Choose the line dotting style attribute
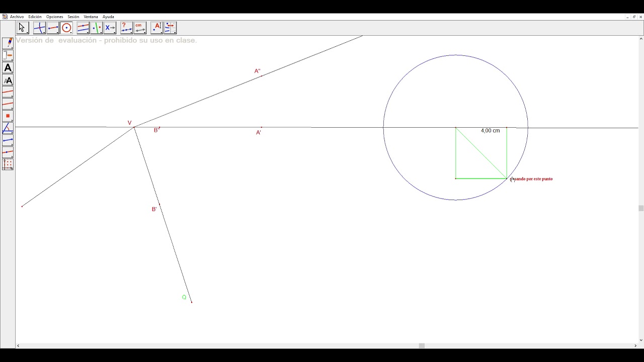 pyautogui.click(x=8, y=104)
